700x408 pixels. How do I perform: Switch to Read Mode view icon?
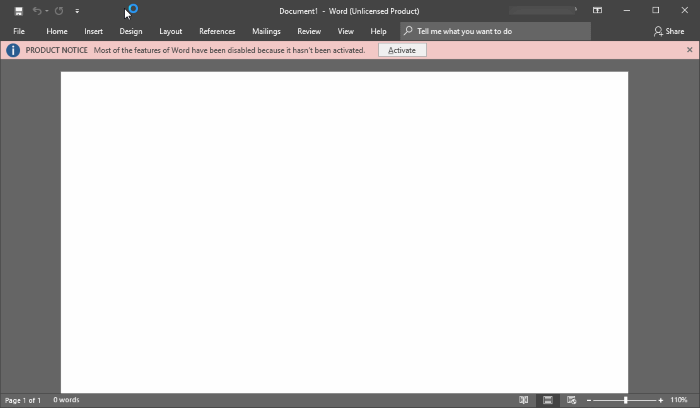(524, 400)
